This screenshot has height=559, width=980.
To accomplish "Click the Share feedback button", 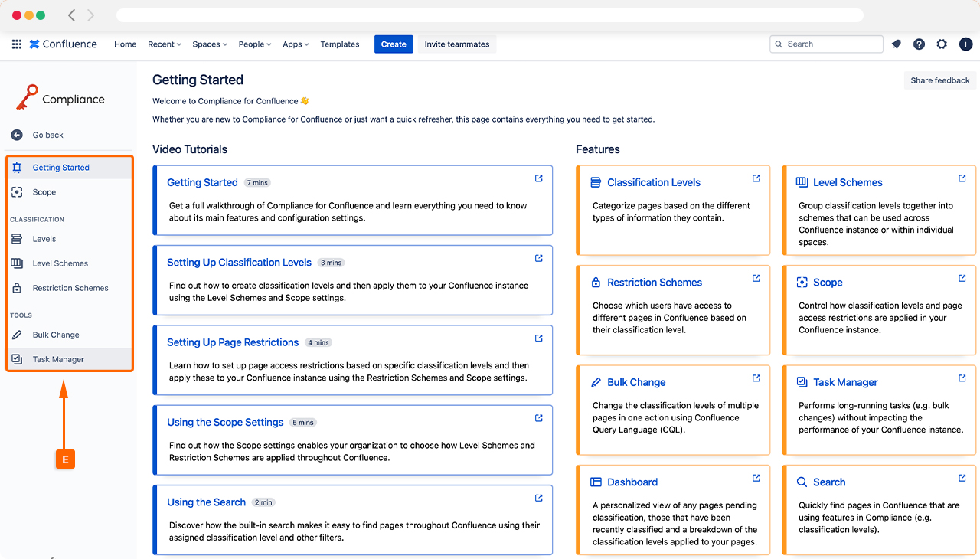I will click(939, 80).
